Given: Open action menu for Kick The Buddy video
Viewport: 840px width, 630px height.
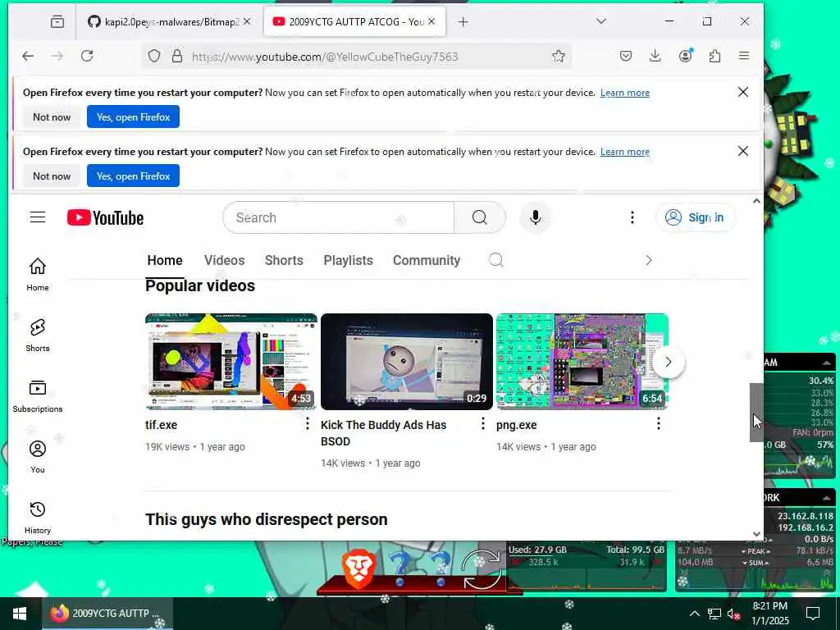Looking at the screenshot, I should pos(482,424).
